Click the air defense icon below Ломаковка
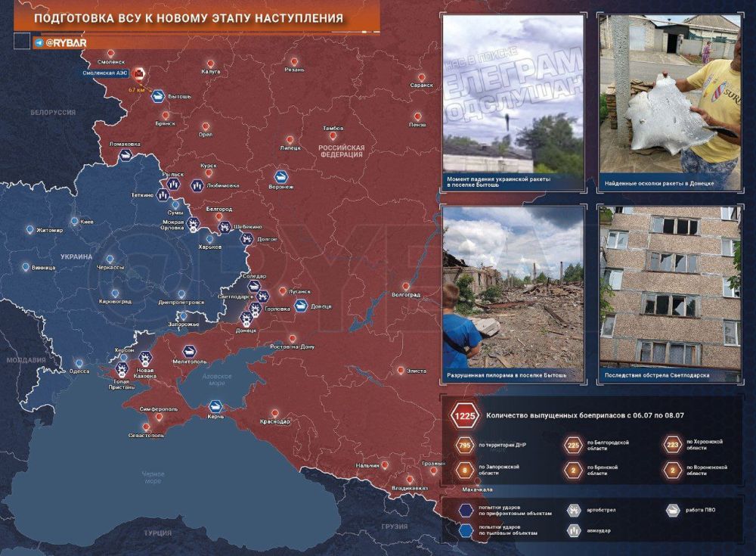Viewport: 756px width, 556px height. pos(125,154)
